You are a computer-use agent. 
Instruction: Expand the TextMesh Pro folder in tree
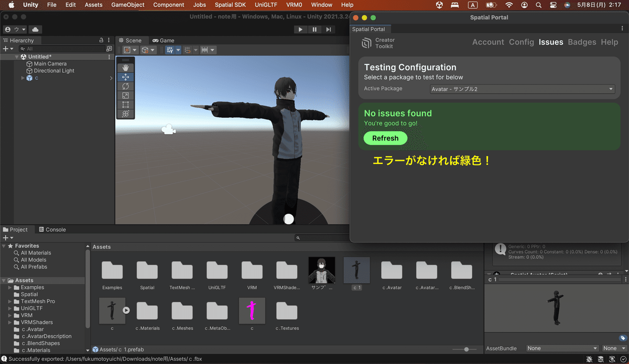(10, 302)
